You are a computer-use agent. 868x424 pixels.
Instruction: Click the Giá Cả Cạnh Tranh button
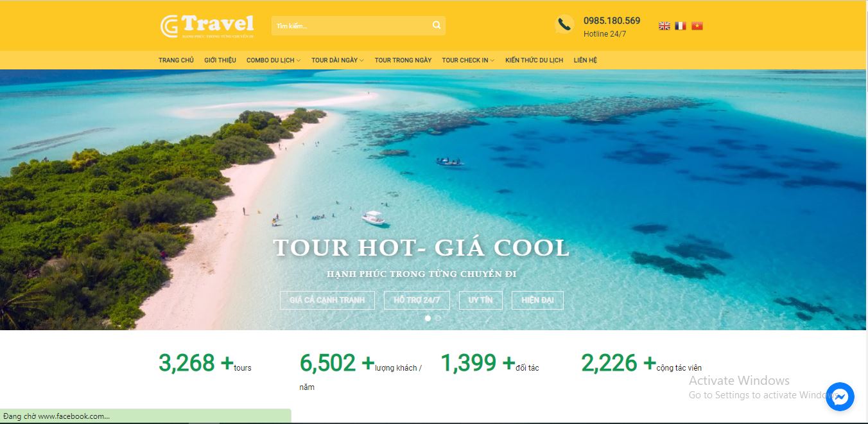click(327, 300)
